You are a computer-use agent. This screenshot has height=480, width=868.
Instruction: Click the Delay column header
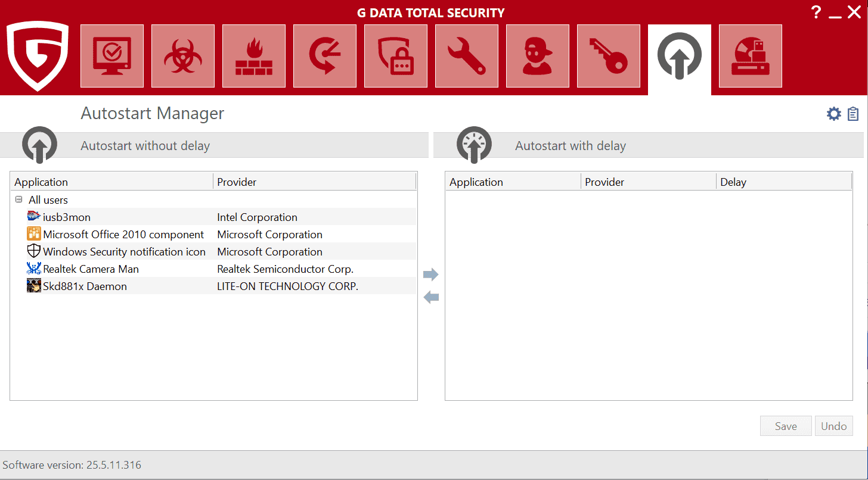(784, 182)
